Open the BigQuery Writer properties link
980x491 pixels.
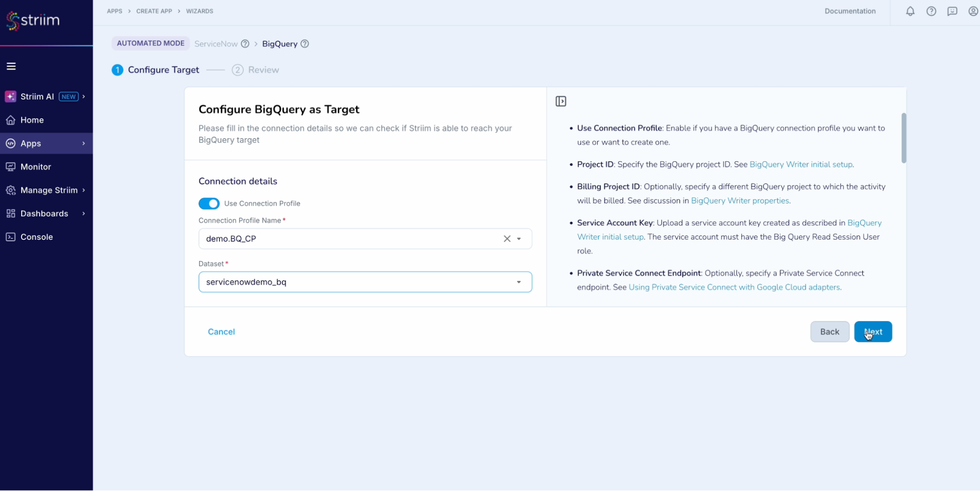(740, 201)
